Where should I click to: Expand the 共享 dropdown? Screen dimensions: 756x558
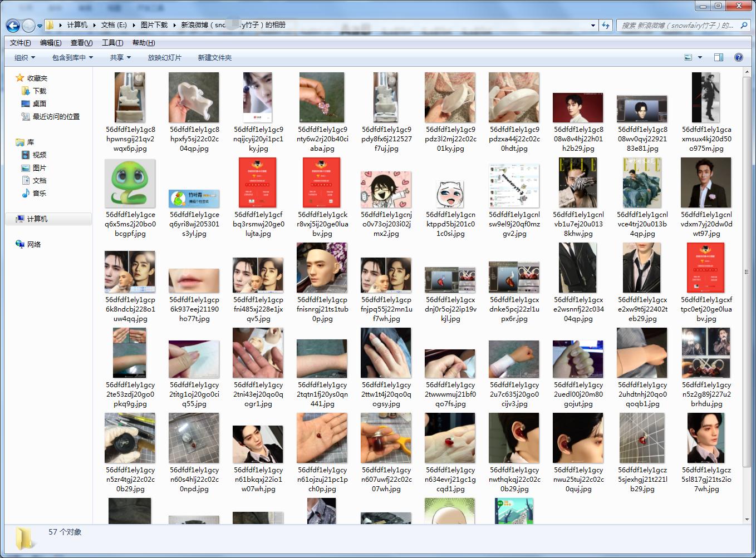pos(120,57)
